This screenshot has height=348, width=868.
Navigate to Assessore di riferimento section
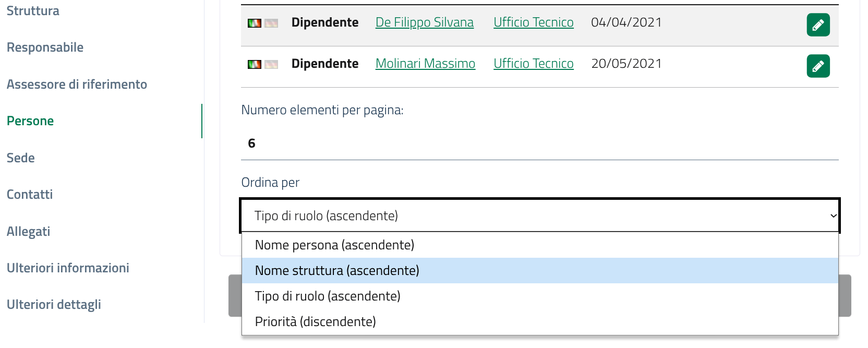click(77, 85)
